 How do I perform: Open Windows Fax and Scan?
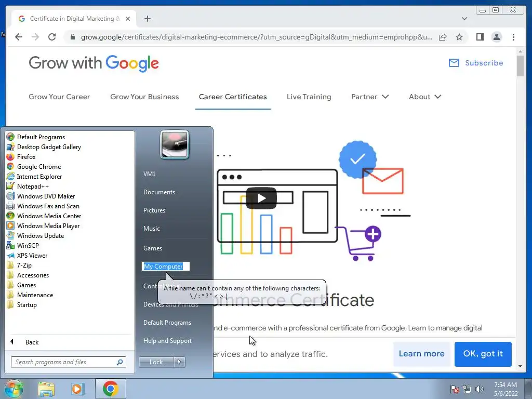tap(43, 206)
